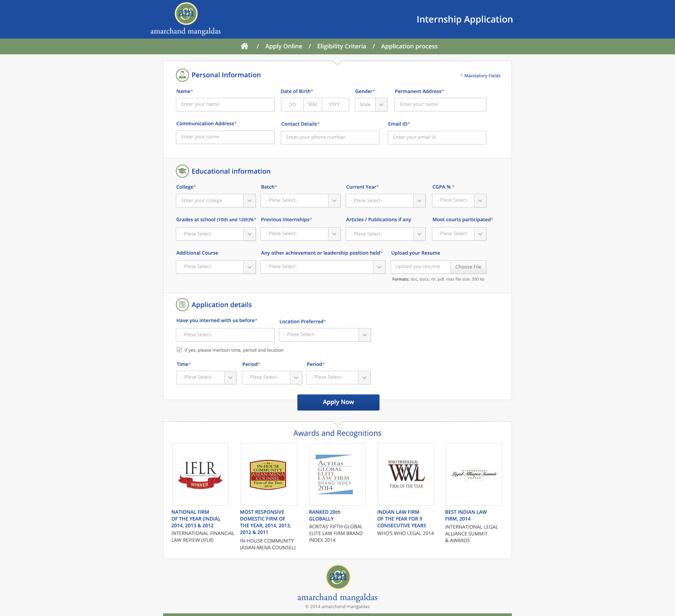Click the Email ID input field

pyautogui.click(x=437, y=138)
